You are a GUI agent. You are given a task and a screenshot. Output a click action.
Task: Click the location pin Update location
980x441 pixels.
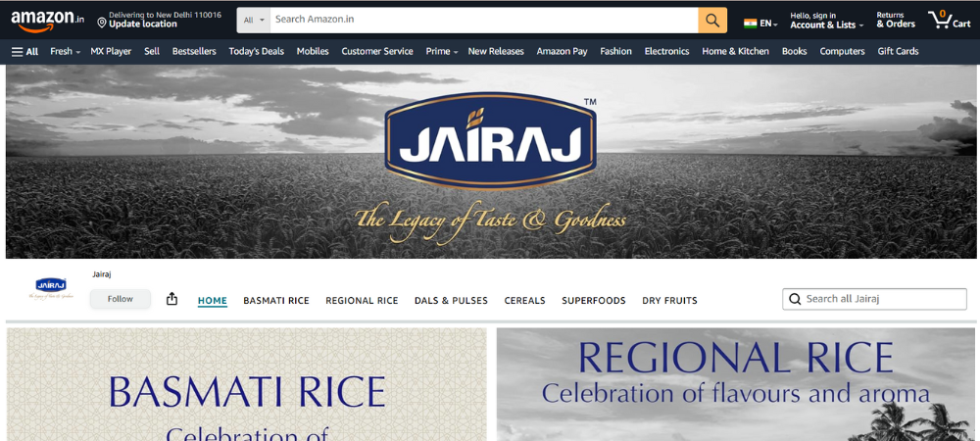click(137, 24)
